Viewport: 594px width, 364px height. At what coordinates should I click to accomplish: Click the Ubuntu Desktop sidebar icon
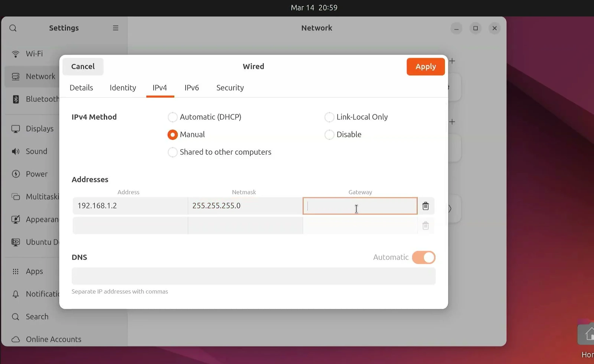click(16, 242)
